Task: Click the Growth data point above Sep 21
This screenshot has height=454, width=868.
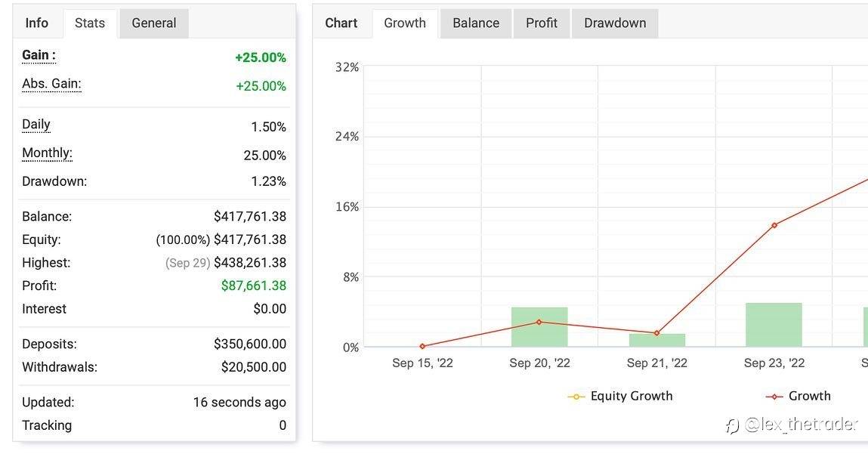Action: (657, 333)
